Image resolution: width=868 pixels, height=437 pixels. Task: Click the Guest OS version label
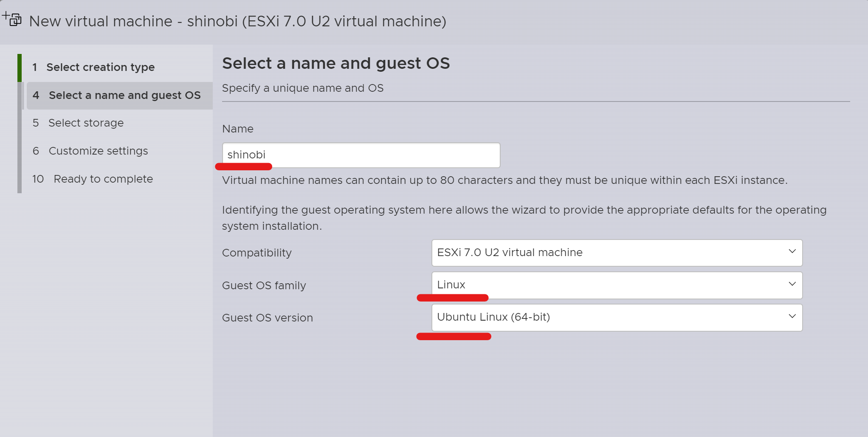coord(267,318)
